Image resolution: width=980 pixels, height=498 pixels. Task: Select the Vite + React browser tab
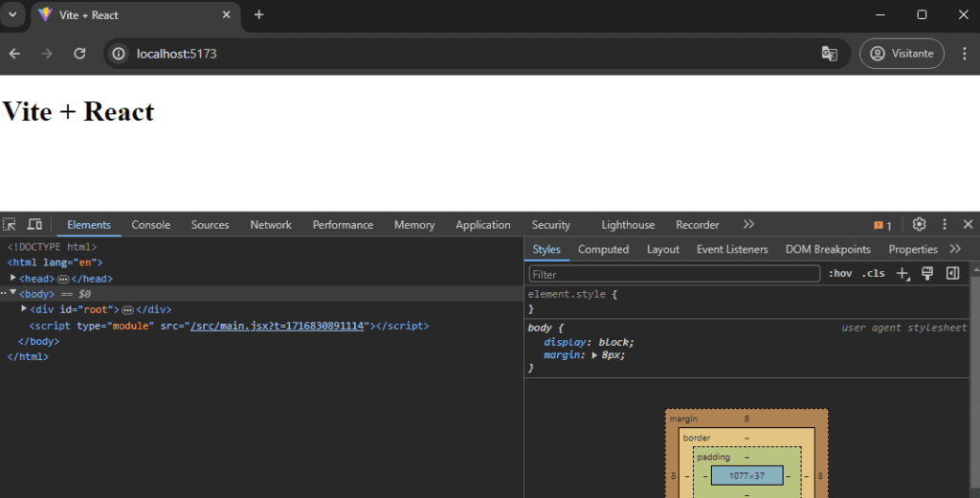point(135,15)
